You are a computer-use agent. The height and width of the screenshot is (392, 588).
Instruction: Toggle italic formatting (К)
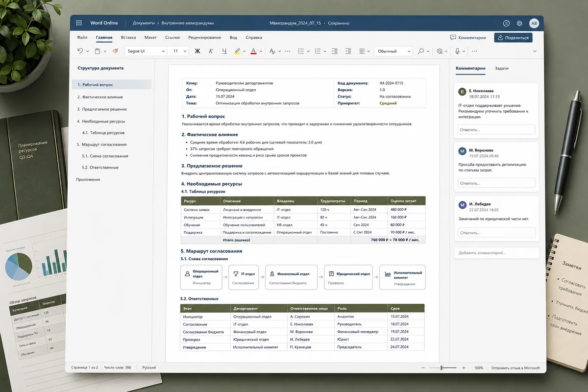pos(211,51)
